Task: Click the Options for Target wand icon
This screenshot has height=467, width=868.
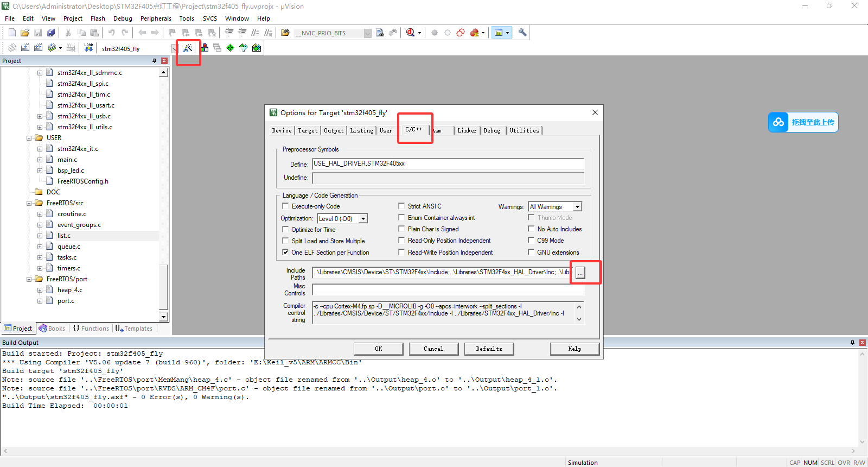Action: pyautogui.click(x=188, y=48)
